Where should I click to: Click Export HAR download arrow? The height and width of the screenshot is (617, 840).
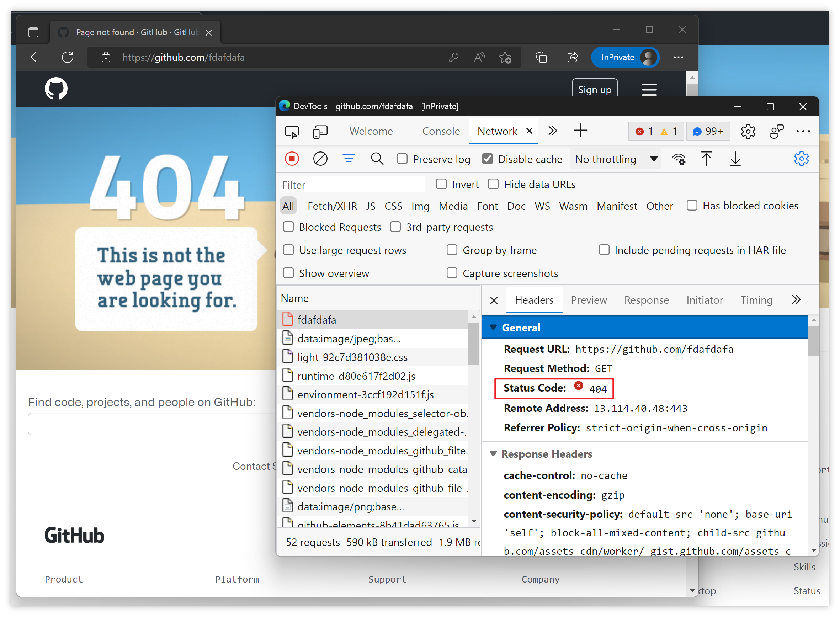pyautogui.click(x=735, y=159)
